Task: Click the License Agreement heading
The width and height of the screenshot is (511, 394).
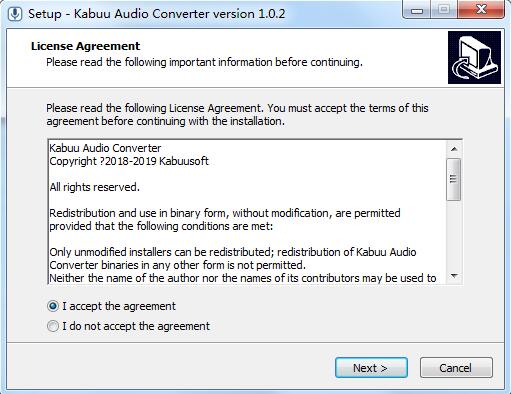Action: [x=86, y=46]
